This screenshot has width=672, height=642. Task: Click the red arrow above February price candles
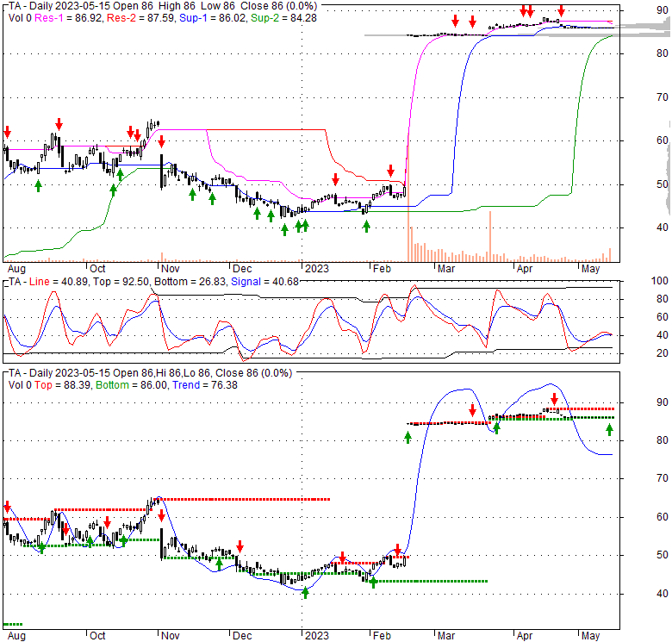[390, 171]
